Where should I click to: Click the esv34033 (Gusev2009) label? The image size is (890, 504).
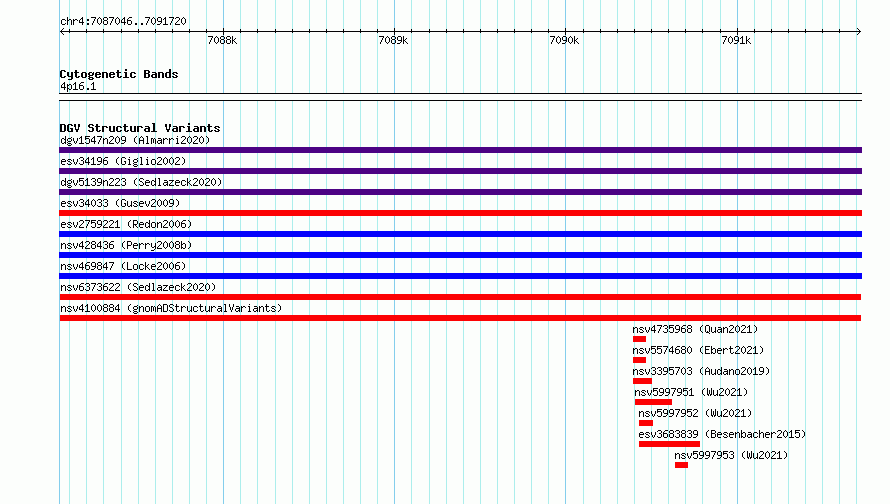pos(120,203)
